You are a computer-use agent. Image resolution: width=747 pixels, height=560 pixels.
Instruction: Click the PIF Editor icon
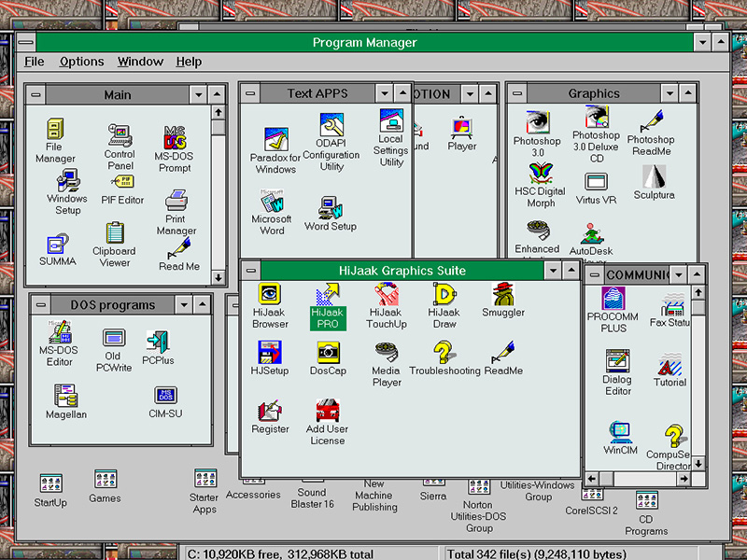pyautogui.click(x=122, y=182)
